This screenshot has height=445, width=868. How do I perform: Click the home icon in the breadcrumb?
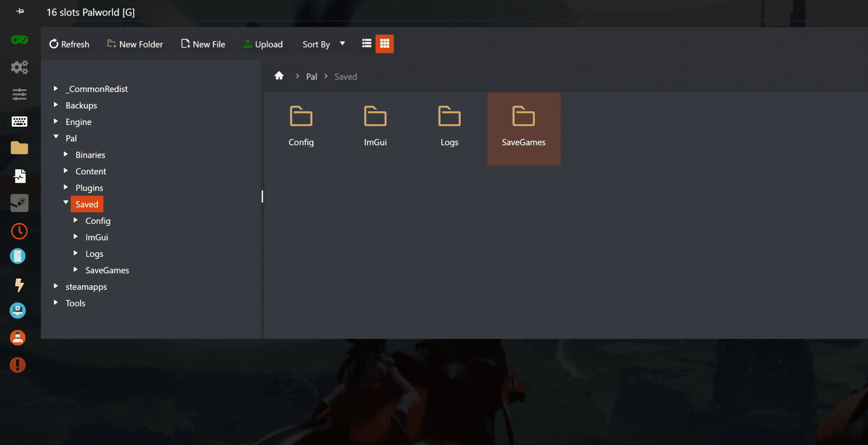tap(279, 75)
